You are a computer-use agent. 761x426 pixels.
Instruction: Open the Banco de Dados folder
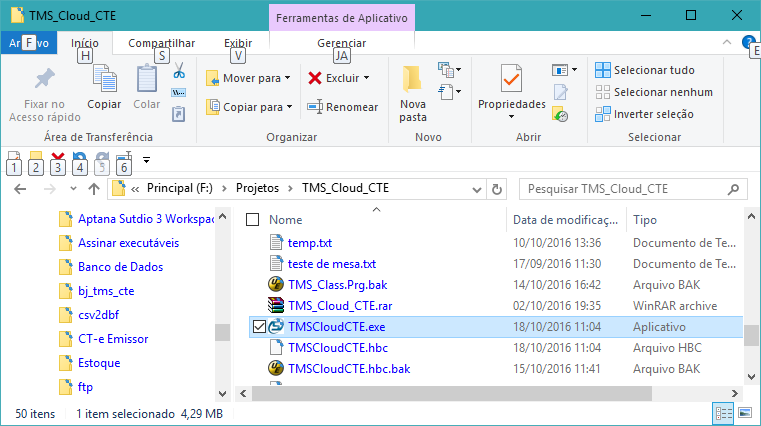tap(120, 267)
